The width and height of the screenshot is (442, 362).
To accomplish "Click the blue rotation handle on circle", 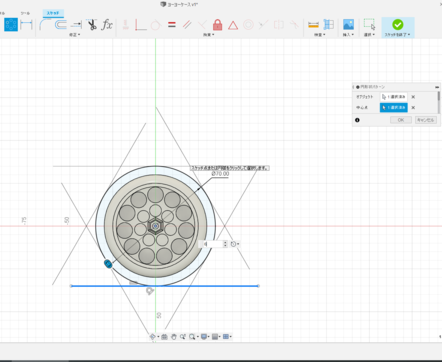I will (x=108, y=264).
